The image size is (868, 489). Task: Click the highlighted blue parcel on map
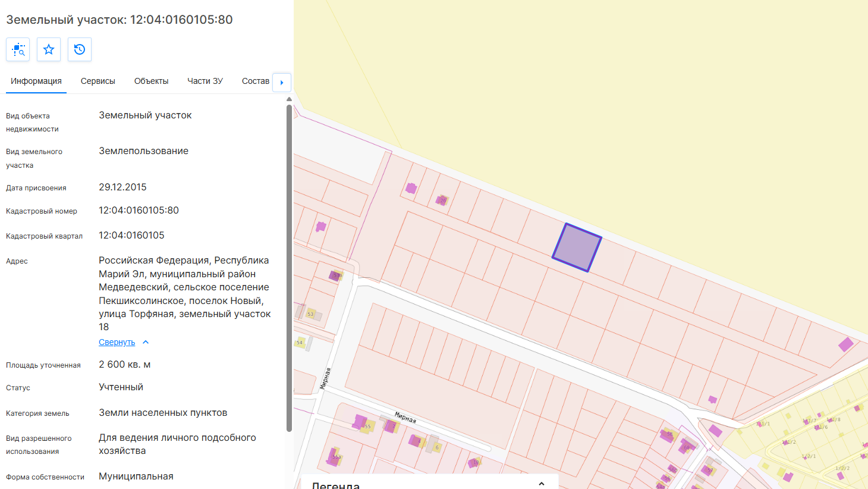577,247
